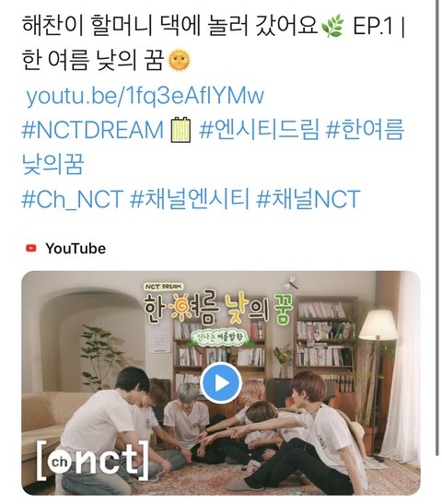The image size is (442, 504).
Task: Open the #채널엔시티 hashtag
Action: tap(190, 199)
